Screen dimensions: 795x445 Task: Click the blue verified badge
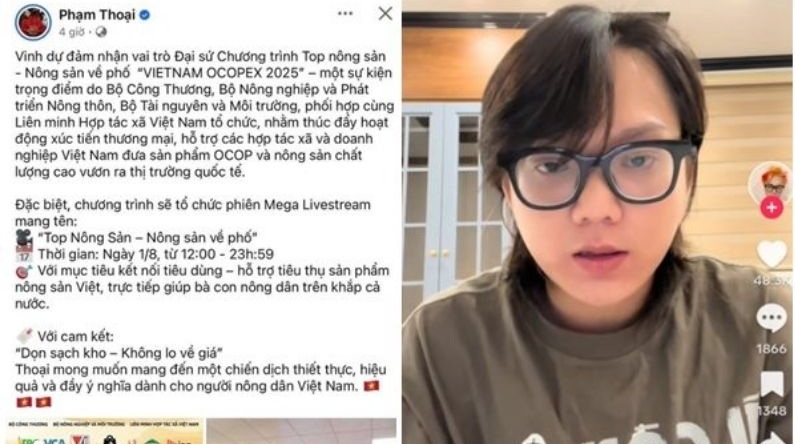pyautogui.click(x=144, y=15)
